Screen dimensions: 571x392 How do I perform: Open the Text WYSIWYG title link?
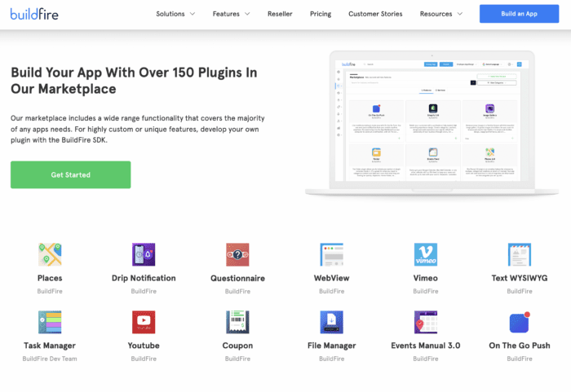pyautogui.click(x=520, y=278)
